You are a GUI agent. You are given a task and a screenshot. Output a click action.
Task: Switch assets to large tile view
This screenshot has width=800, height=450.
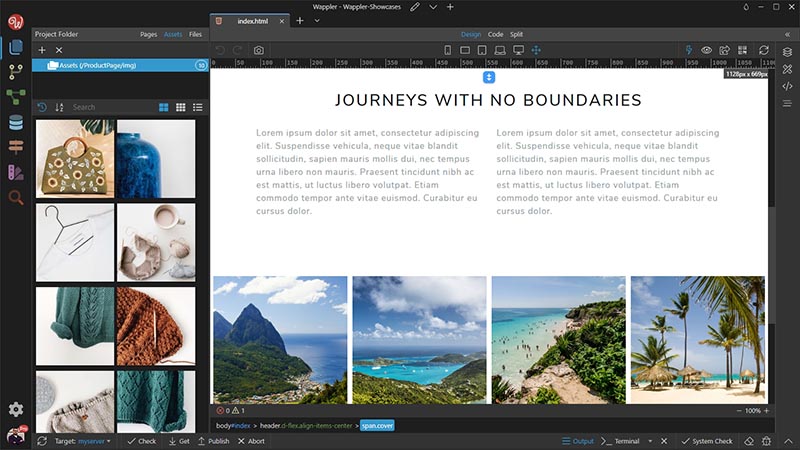coord(164,107)
